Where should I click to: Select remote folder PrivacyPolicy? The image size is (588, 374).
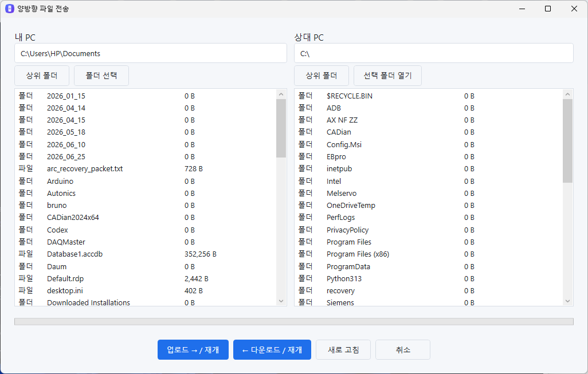428,230
